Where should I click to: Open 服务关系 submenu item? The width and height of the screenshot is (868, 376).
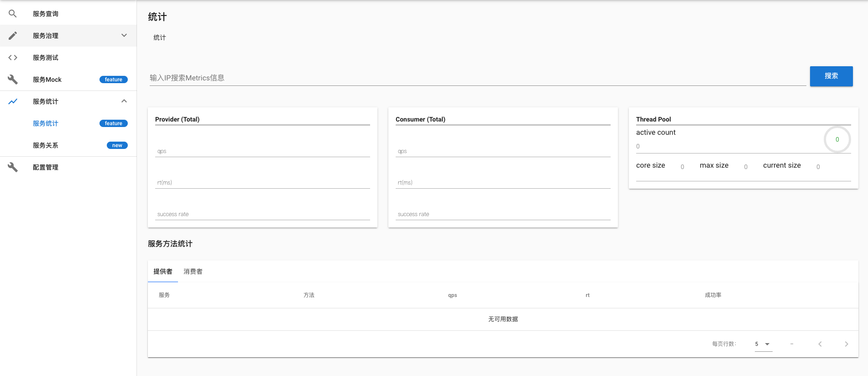(x=46, y=145)
